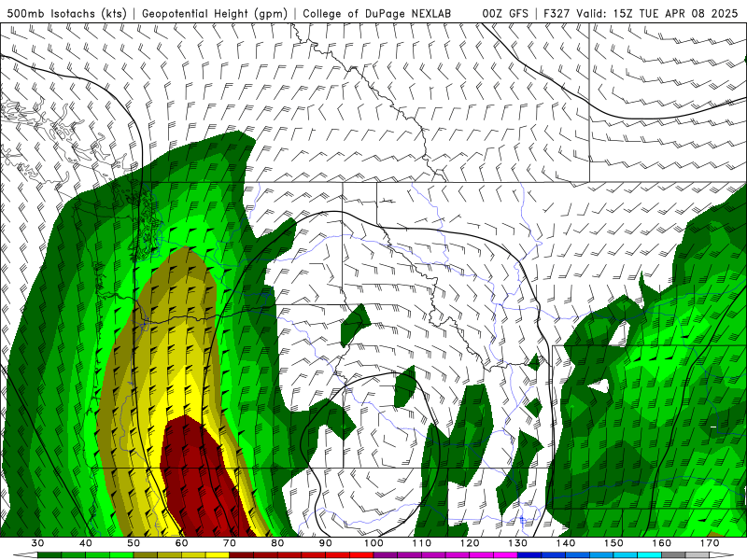Click the purple swatch beginning at 100 kts
The width and height of the screenshot is (747, 560).
[386, 555]
